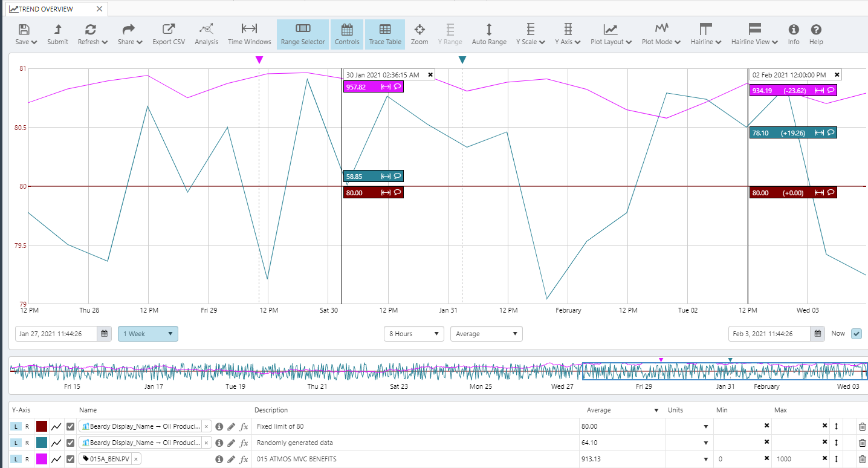Image resolution: width=868 pixels, height=468 pixels.
Task: Toggle the Now checkbox
Action: [x=856, y=334]
